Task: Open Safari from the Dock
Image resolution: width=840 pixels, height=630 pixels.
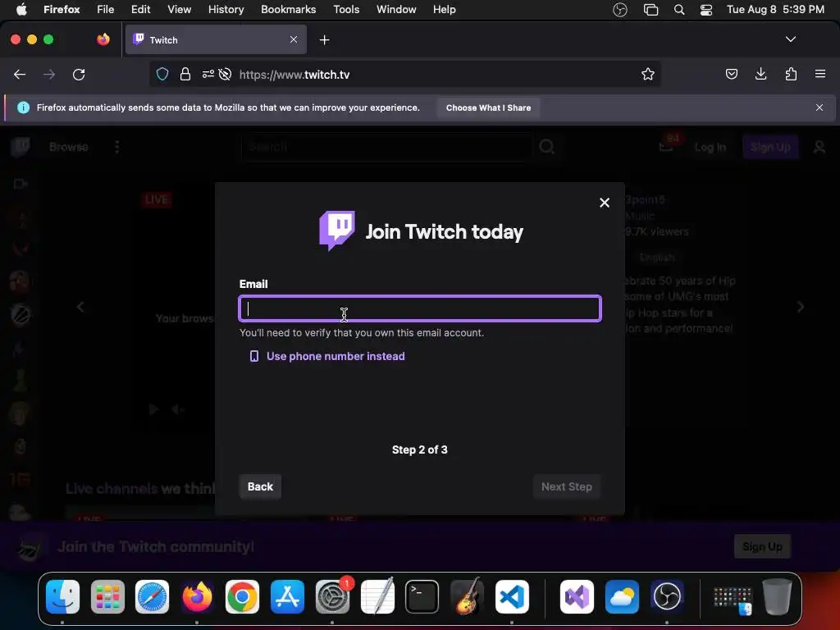Action: (152, 596)
